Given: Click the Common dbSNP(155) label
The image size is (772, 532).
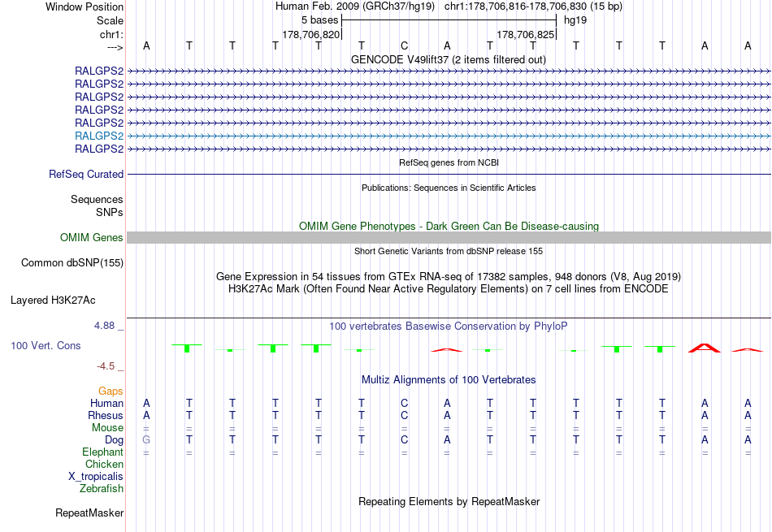Looking at the screenshot, I should [72, 263].
